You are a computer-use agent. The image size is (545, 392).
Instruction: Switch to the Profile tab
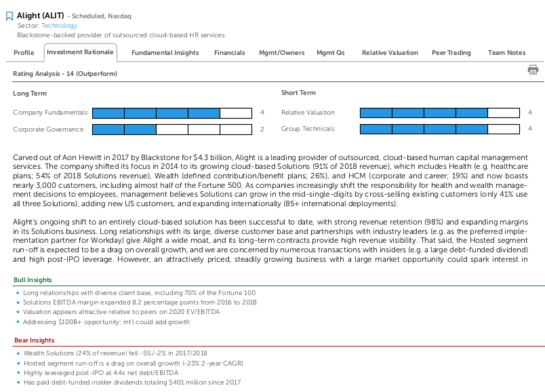click(x=24, y=52)
